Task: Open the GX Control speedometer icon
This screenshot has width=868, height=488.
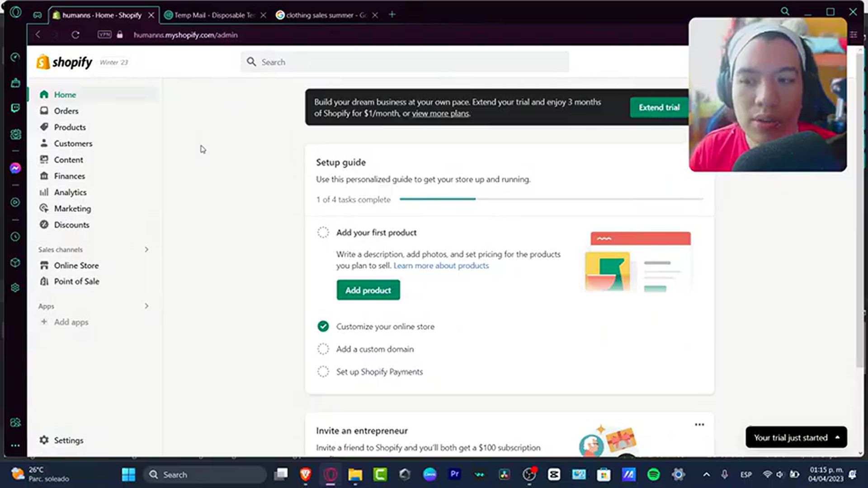Action: coord(15,57)
